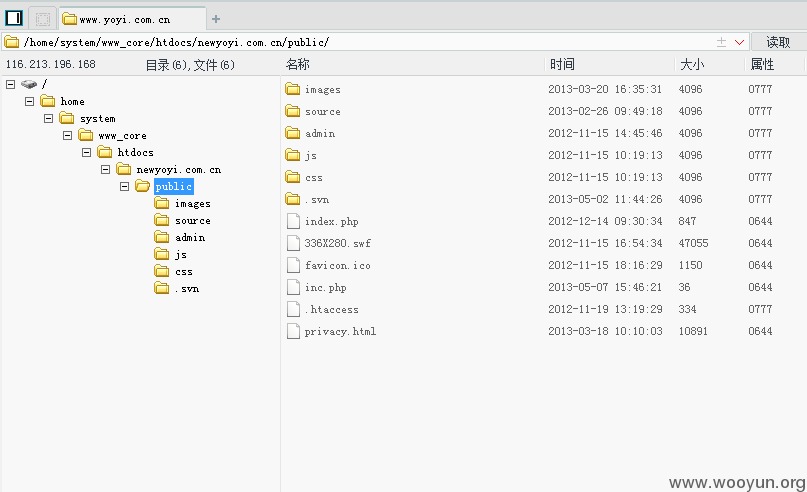The width and height of the screenshot is (807, 492).
Task: Collapse the system tree node
Action: click(48, 118)
